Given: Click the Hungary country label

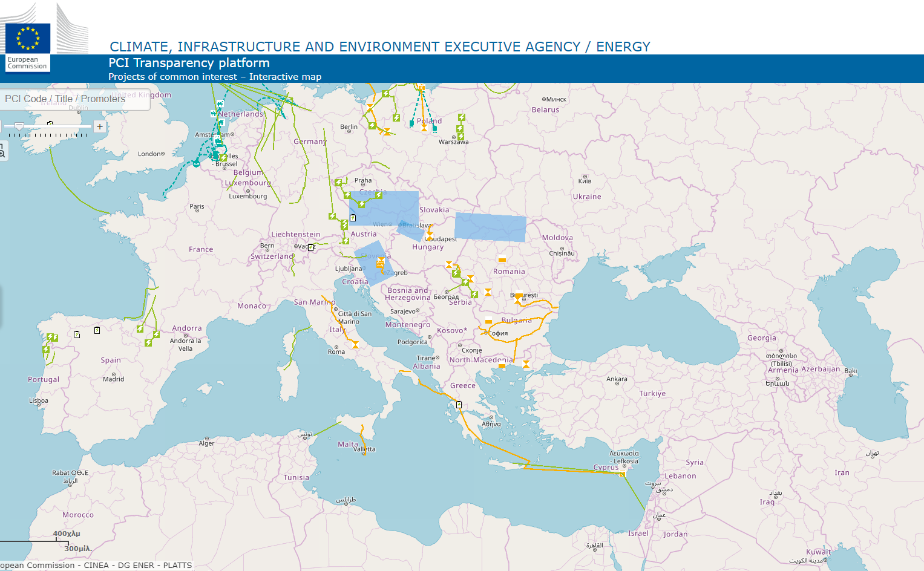Looking at the screenshot, I should 428,247.
